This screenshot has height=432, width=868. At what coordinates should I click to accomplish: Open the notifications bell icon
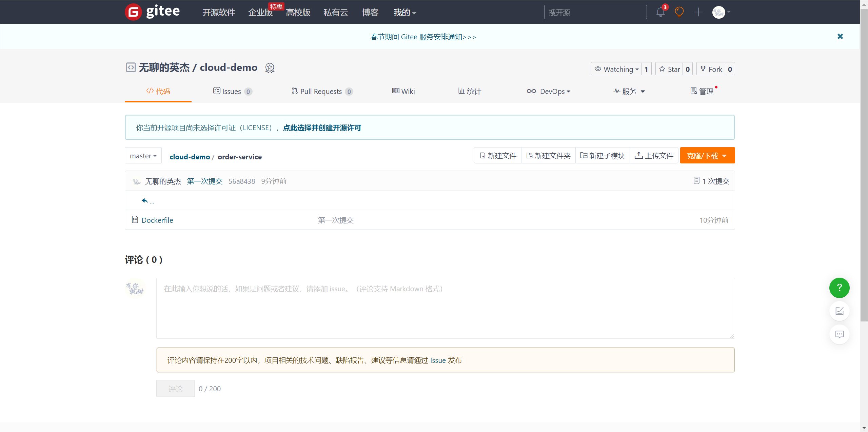tap(660, 13)
